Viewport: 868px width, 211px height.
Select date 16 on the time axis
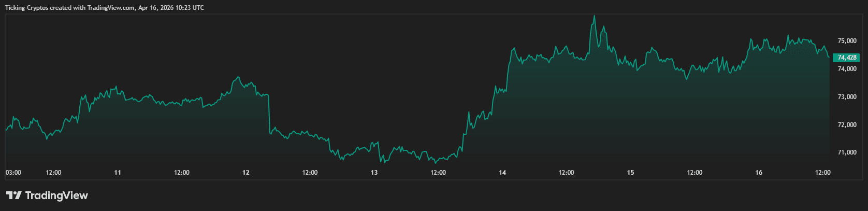click(759, 173)
